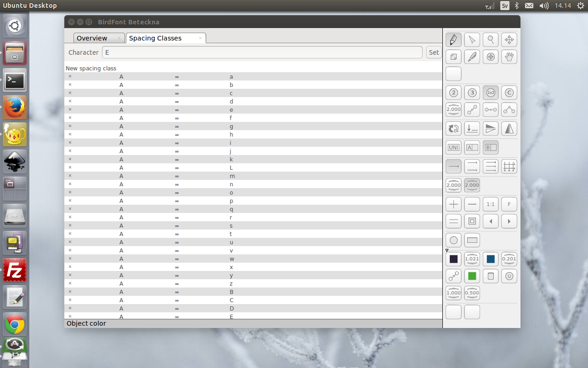
Task: Choose the four-arrow move canvas tool
Action: tap(509, 40)
